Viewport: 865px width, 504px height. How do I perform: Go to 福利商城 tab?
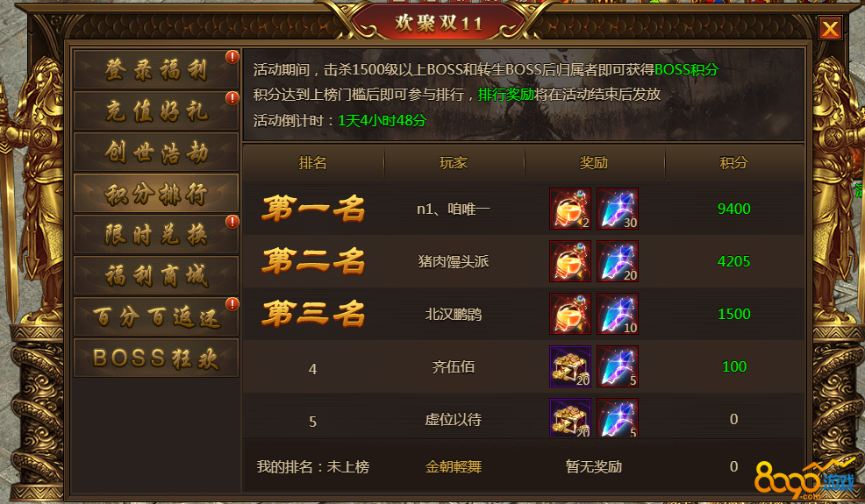pos(156,275)
